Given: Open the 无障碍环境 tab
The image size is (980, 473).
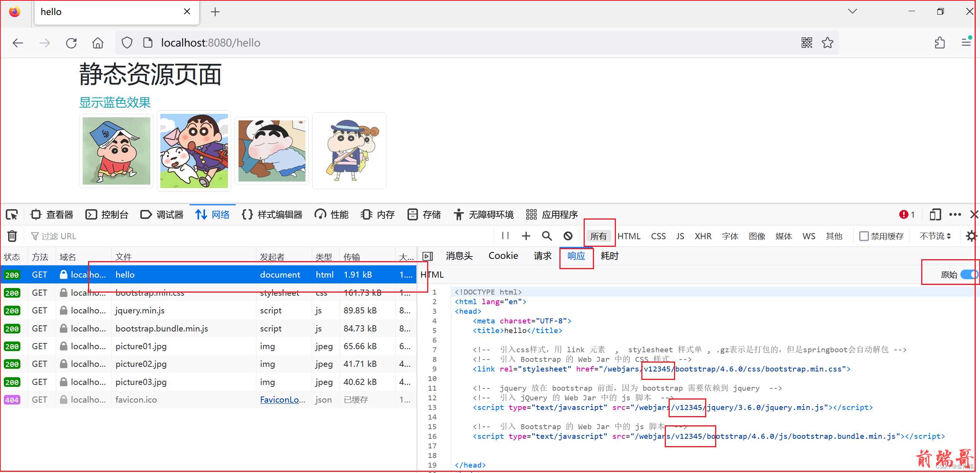Looking at the screenshot, I should point(484,215).
